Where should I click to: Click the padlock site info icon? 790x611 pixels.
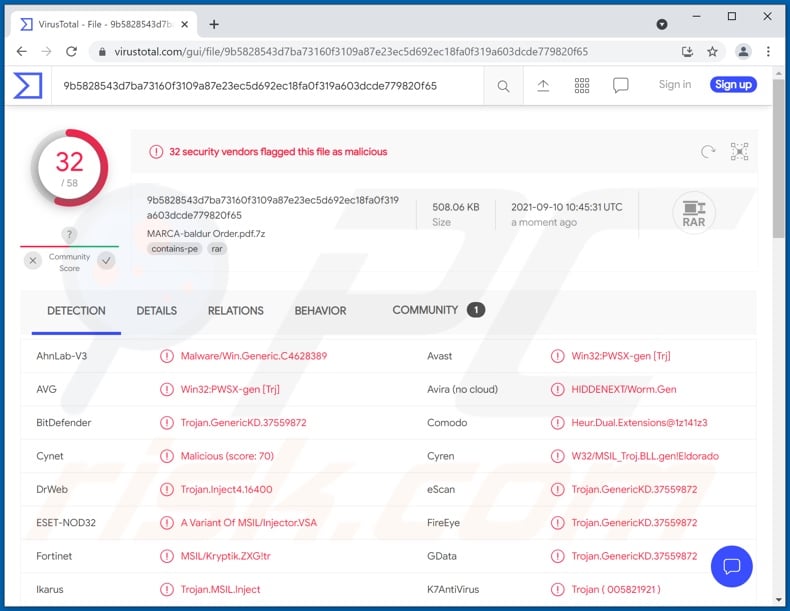pyautogui.click(x=102, y=51)
